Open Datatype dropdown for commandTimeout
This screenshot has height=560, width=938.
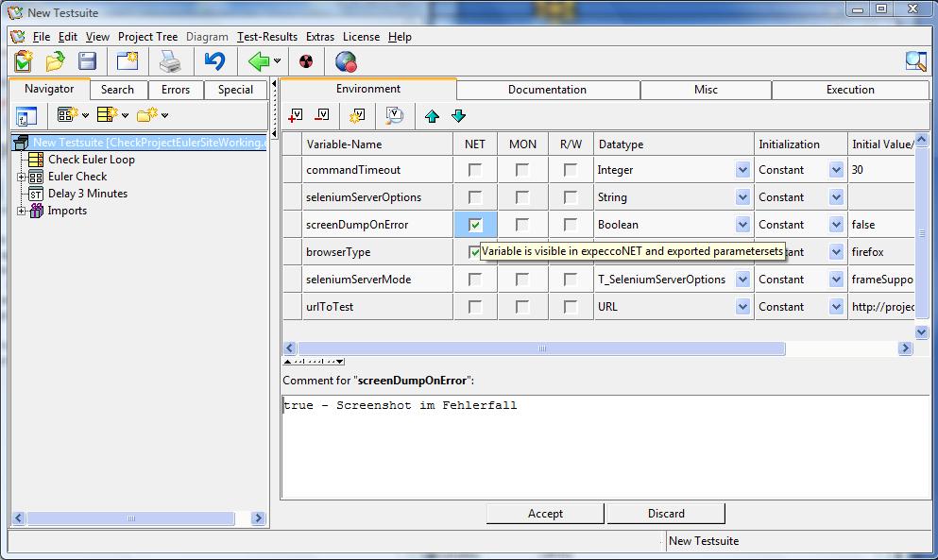coord(742,170)
